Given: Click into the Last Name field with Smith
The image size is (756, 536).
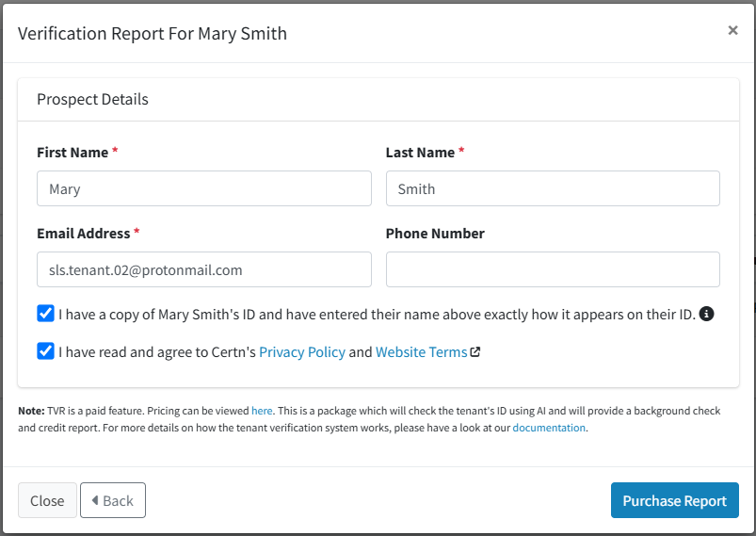Looking at the screenshot, I should (553, 188).
